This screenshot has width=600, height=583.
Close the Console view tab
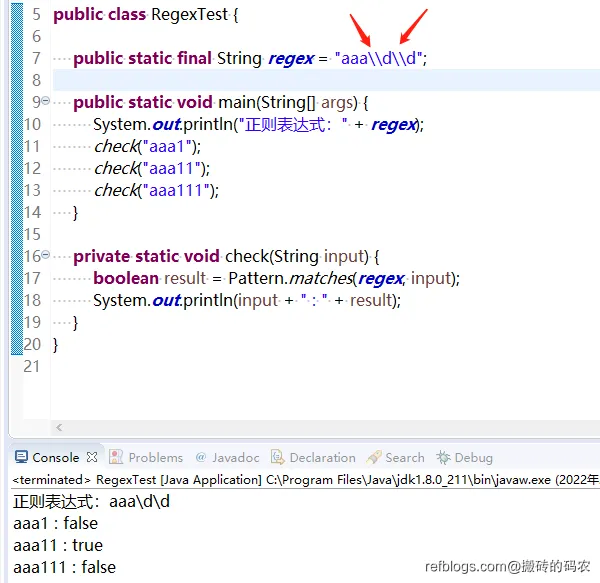(92, 457)
